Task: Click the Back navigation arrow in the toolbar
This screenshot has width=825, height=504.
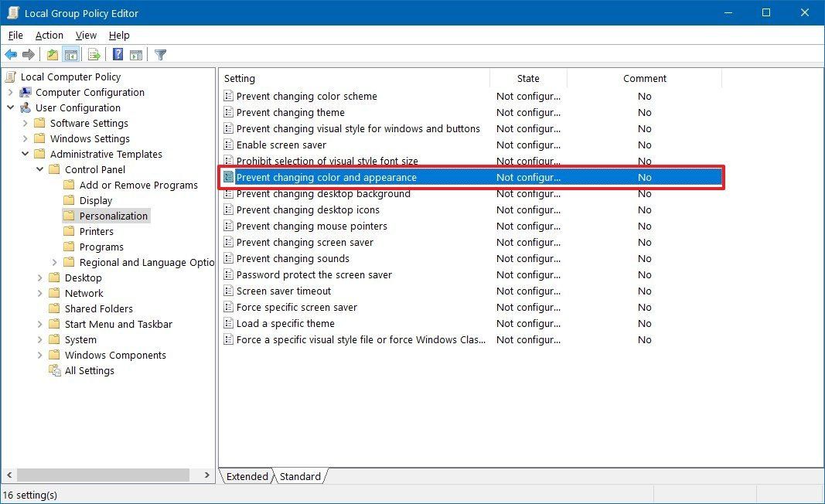Action: pos(11,54)
